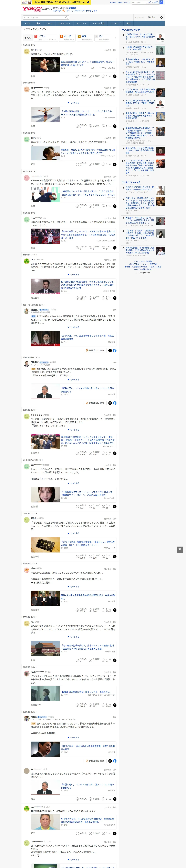The height and width of the screenshot is (868, 186).
Task: Open the 大相撲春場所 article link
Action: click(x=88, y=63)
